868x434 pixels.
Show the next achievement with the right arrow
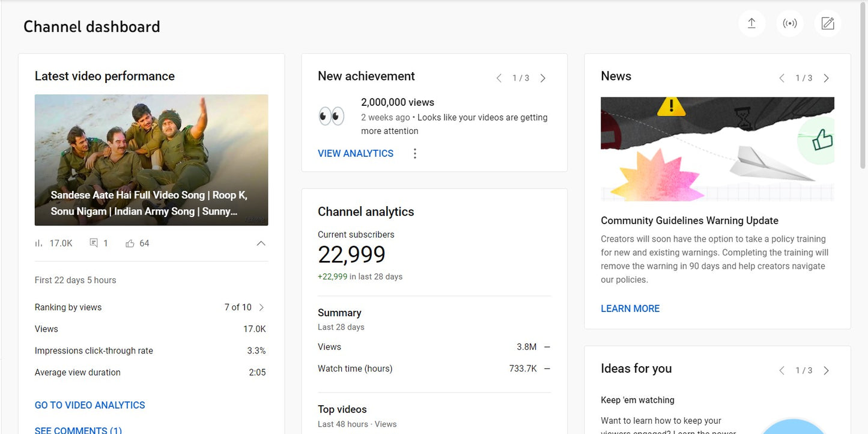pyautogui.click(x=542, y=78)
